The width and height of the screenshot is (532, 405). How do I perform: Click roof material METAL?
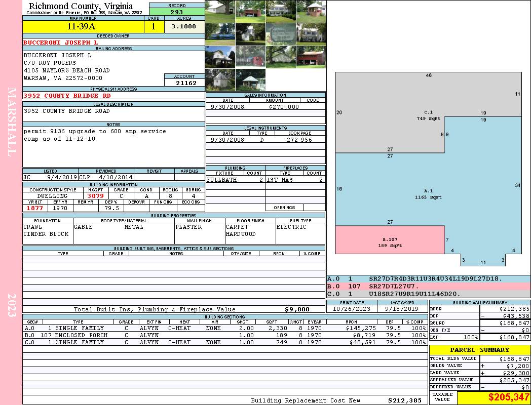click(x=134, y=227)
